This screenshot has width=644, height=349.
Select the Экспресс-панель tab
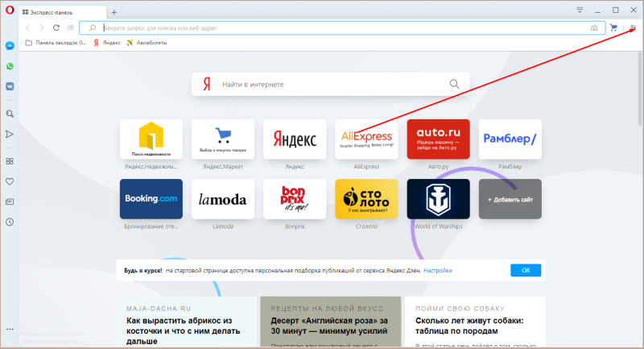pyautogui.click(x=62, y=12)
